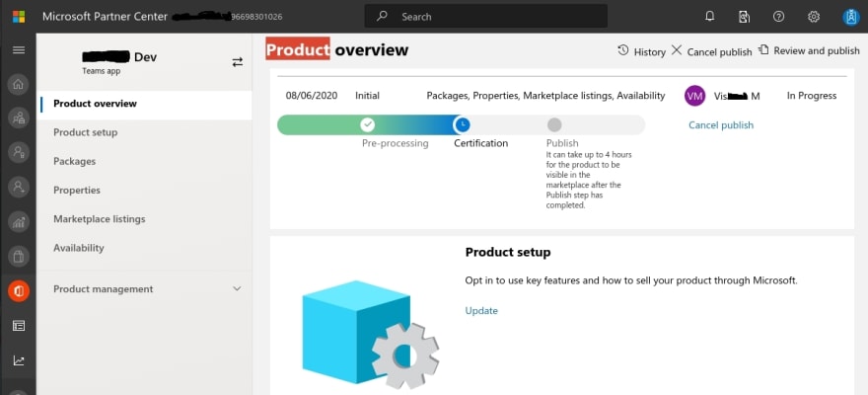The width and height of the screenshot is (868, 395).
Task: Open the shopping bag store icon
Action: click(x=19, y=257)
